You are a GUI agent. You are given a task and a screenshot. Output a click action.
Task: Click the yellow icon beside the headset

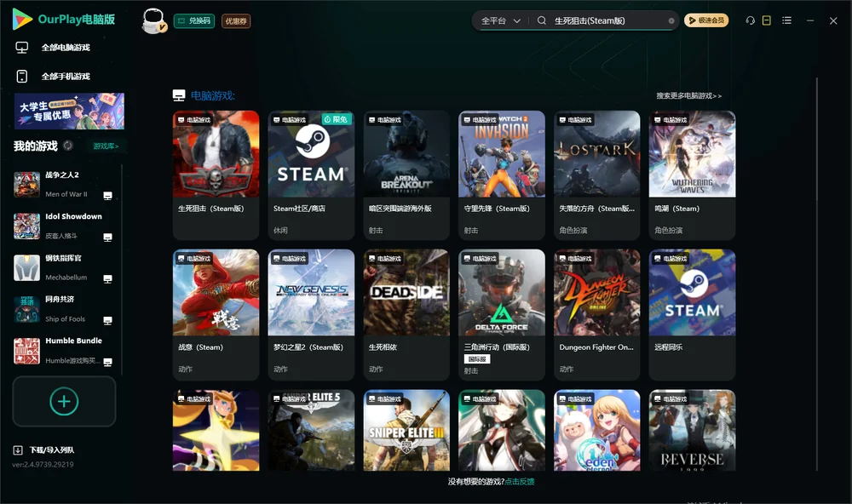tap(767, 20)
